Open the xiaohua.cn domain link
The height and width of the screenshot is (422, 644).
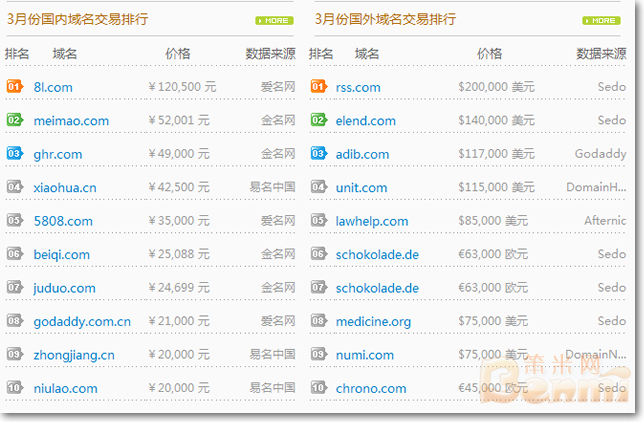(x=65, y=188)
